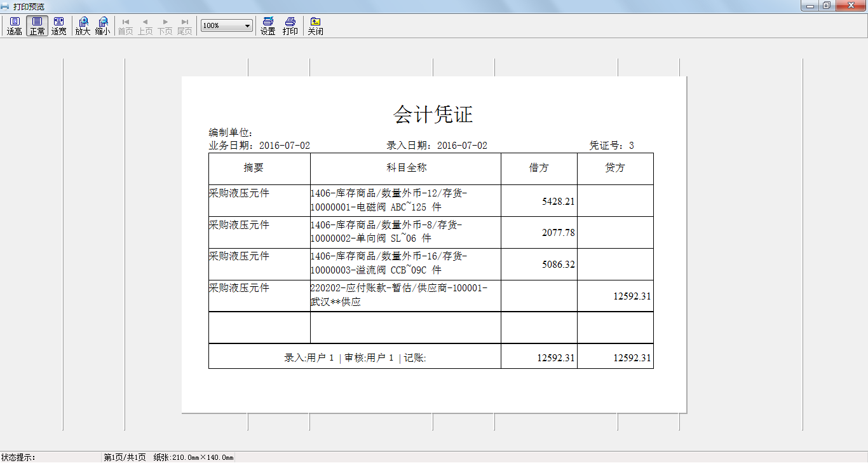Click the 单向阀 SL~06 account entry
868x463 pixels.
386,232
